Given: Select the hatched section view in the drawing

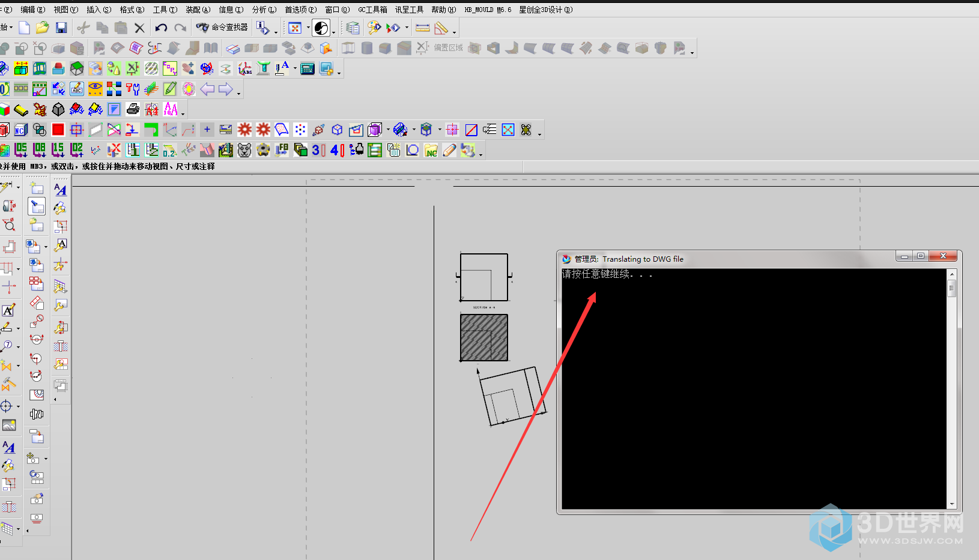Looking at the screenshot, I should (484, 337).
